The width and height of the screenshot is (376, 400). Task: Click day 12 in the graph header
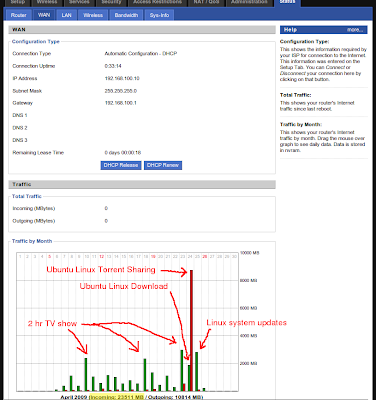(x=101, y=256)
